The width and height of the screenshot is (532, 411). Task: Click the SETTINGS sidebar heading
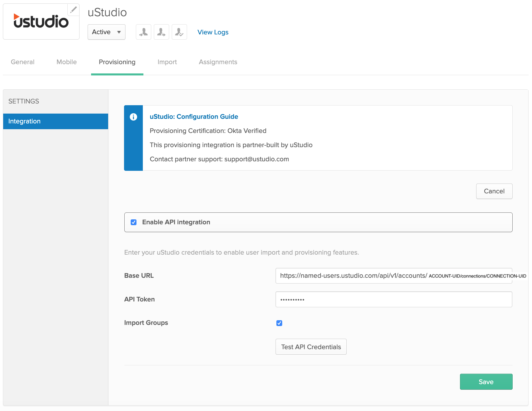tap(24, 101)
